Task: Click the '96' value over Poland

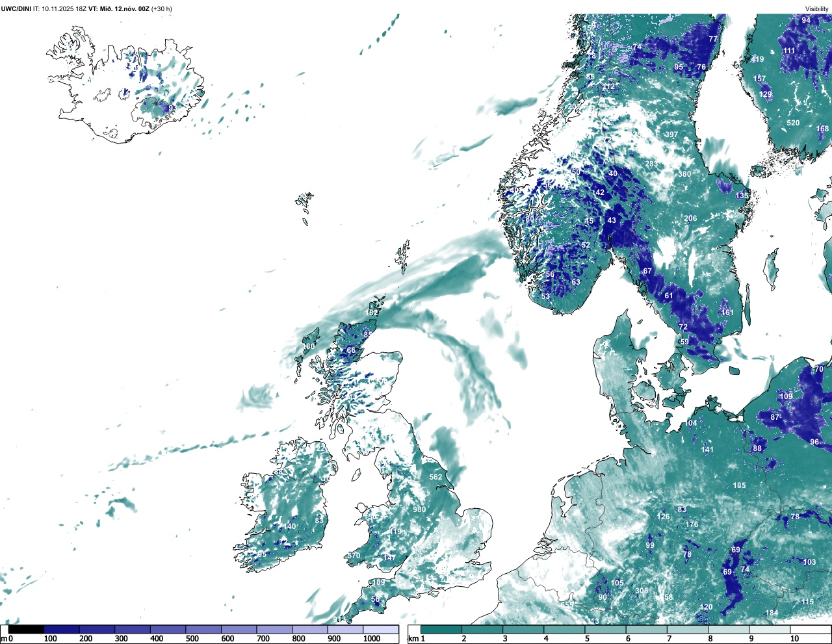Action: coord(814,442)
